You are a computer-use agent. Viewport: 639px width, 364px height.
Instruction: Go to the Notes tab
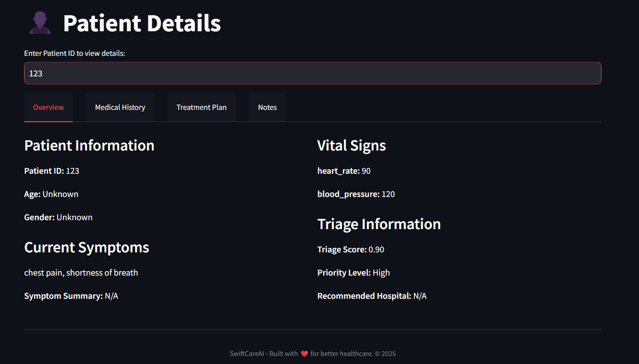tap(267, 107)
